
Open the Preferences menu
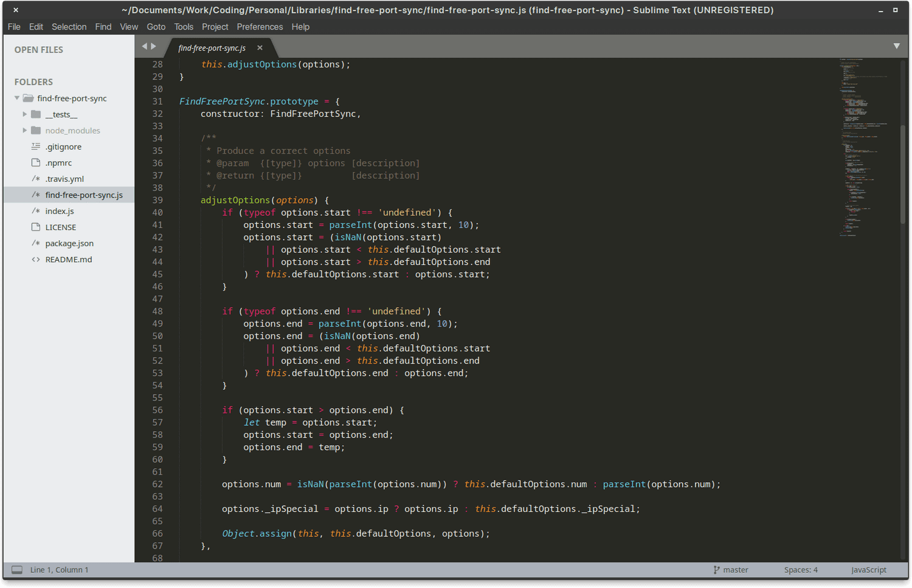(x=260, y=27)
